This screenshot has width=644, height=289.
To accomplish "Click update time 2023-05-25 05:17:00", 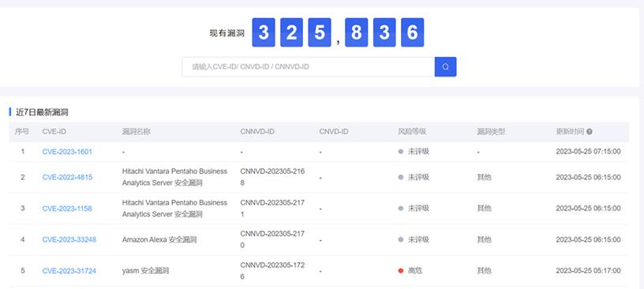I will [x=588, y=271].
